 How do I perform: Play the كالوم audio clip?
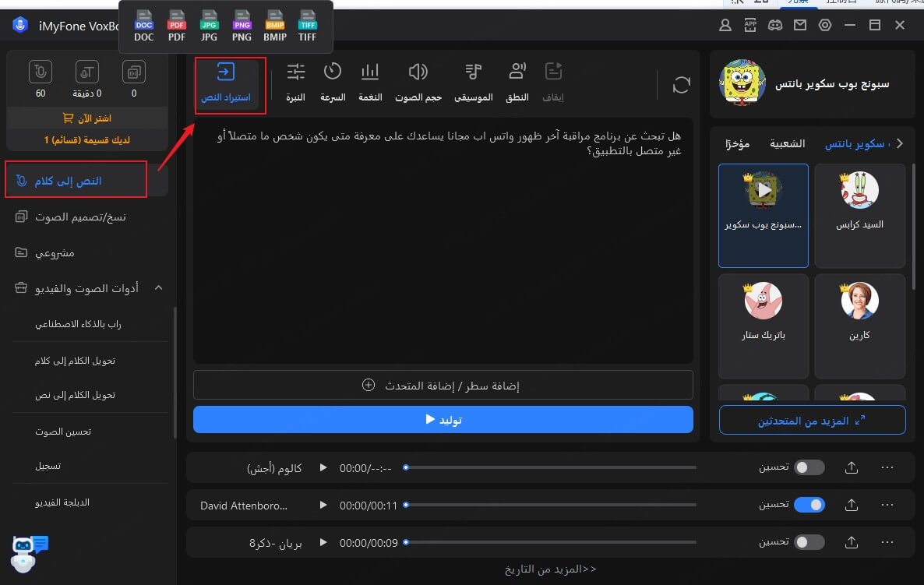tap(323, 467)
